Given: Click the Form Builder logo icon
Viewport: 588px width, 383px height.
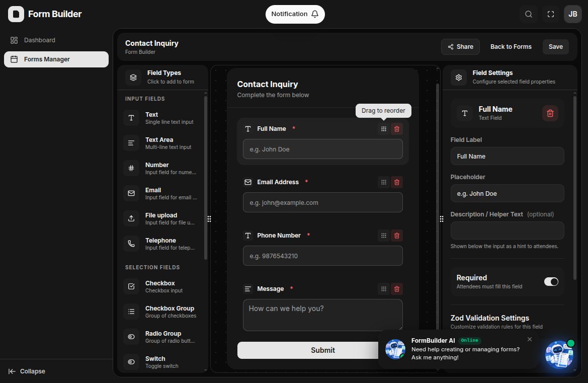Looking at the screenshot, I should pos(16,14).
